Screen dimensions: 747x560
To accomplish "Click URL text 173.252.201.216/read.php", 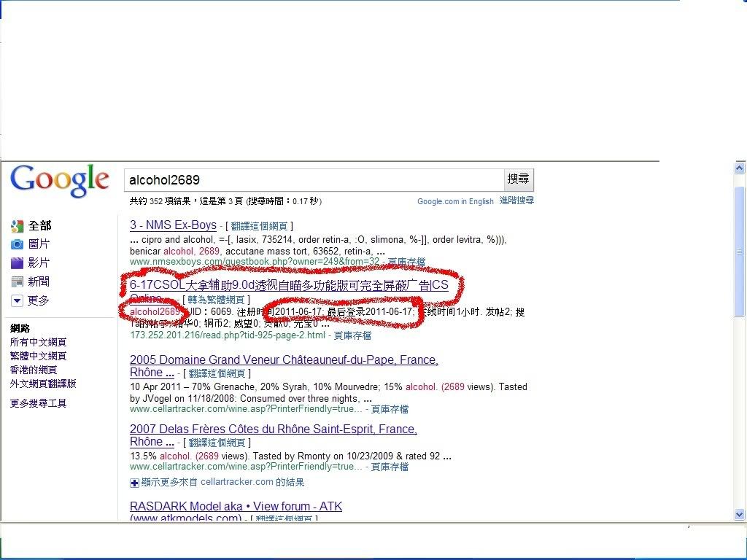I will [228, 335].
